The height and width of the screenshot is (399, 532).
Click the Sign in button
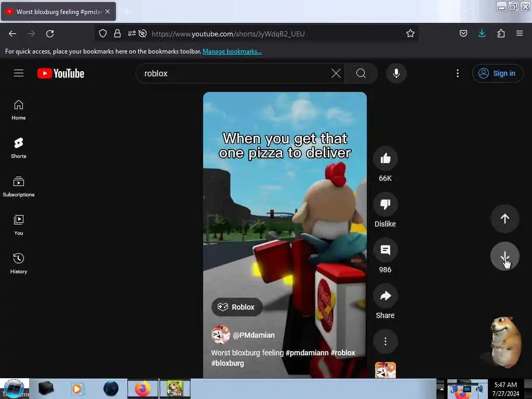[x=497, y=73]
